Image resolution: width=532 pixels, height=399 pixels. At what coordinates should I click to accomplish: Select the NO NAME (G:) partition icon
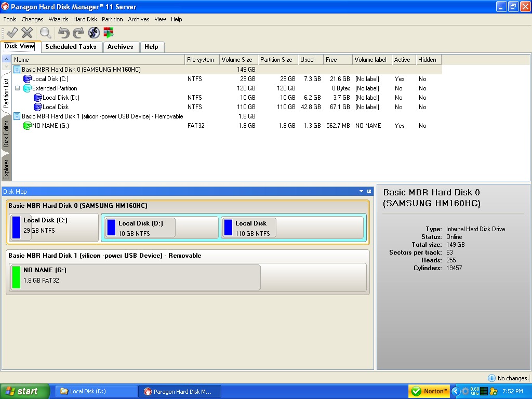pyautogui.click(x=27, y=126)
